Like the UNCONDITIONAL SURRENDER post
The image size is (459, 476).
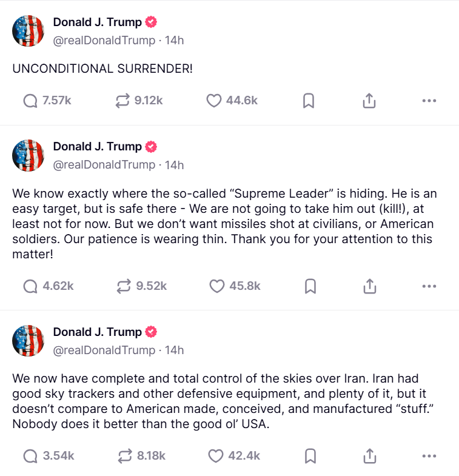pos(214,101)
